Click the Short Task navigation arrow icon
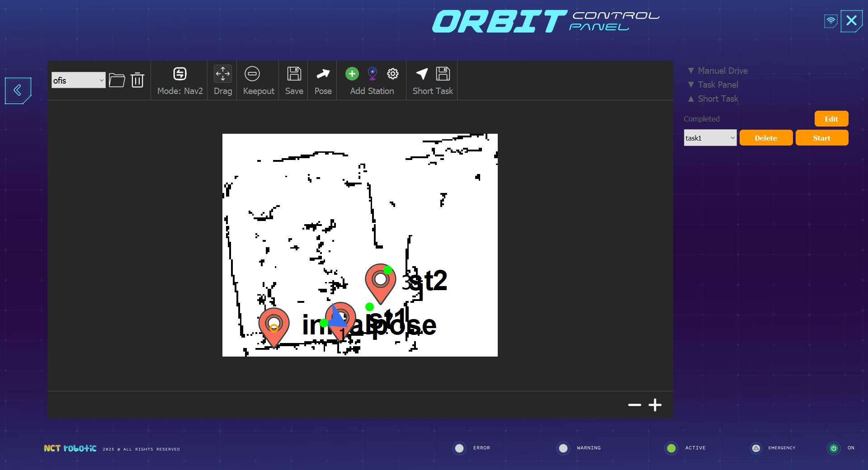The image size is (868, 470). (x=422, y=74)
